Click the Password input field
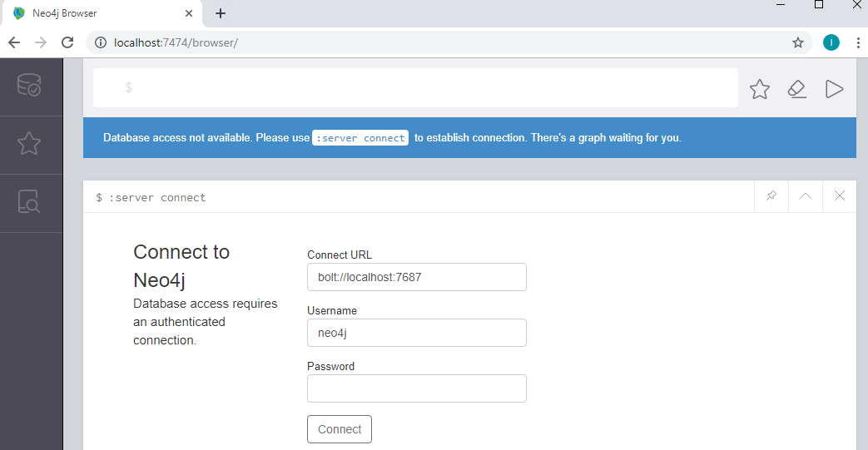Image resolution: width=868 pixels, height=450 pixels. coord(417,388)
